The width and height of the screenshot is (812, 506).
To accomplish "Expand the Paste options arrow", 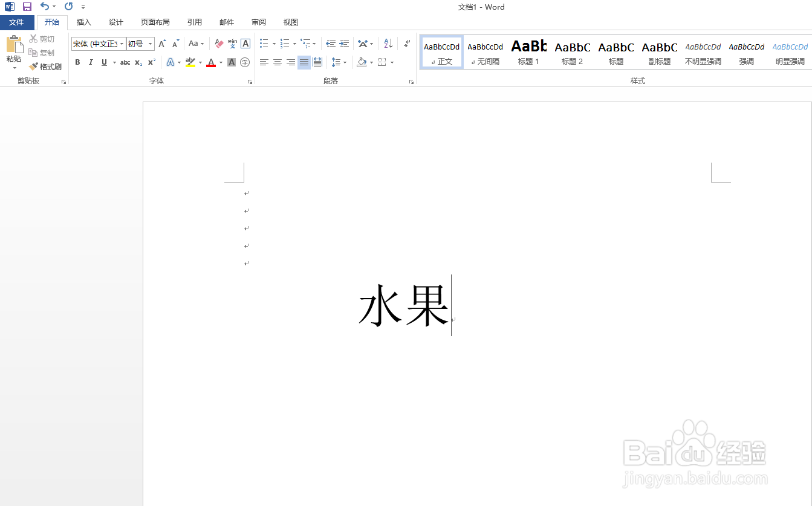I will pyautogui.click(x=14, y=68).
